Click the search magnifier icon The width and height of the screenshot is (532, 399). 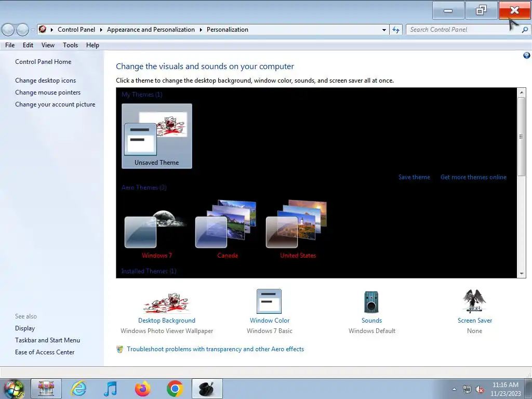click(525, 30)
